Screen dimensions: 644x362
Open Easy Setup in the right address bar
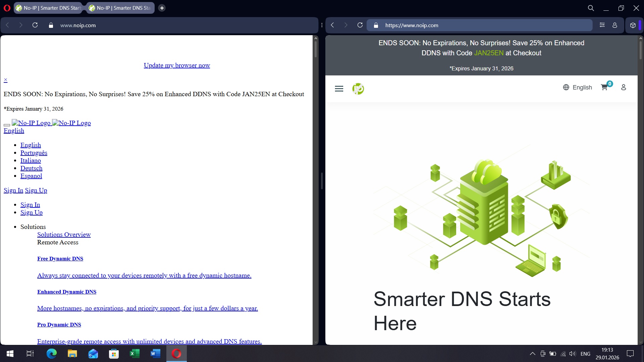click(x=602, y=25)
